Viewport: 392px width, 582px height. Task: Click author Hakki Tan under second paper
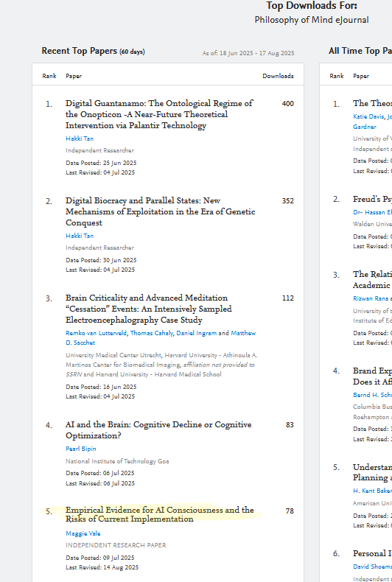(80, 236)
